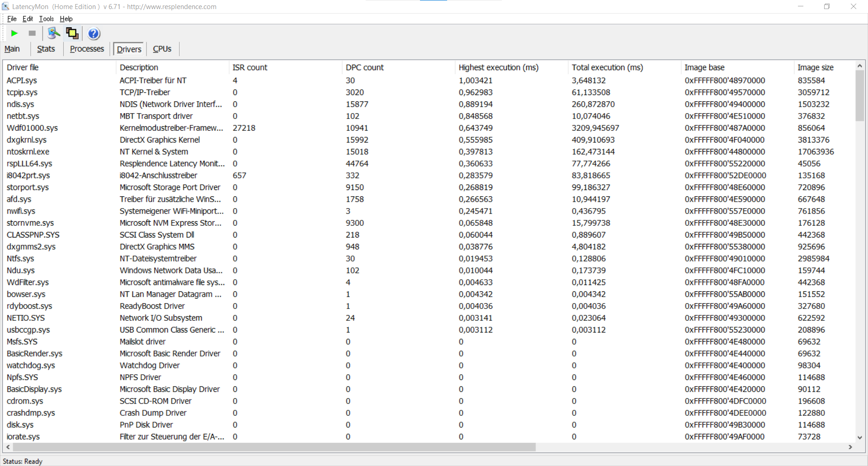Switch to the CPUs tab
Screen dimensions: 868x466
(162, 49)
